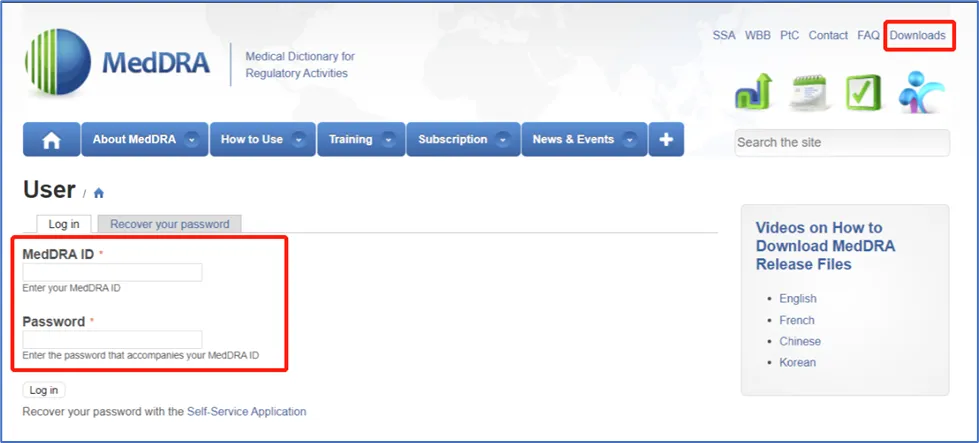979x443 pixels.
Task: Click the User page heading
Action: coord(49,190)
